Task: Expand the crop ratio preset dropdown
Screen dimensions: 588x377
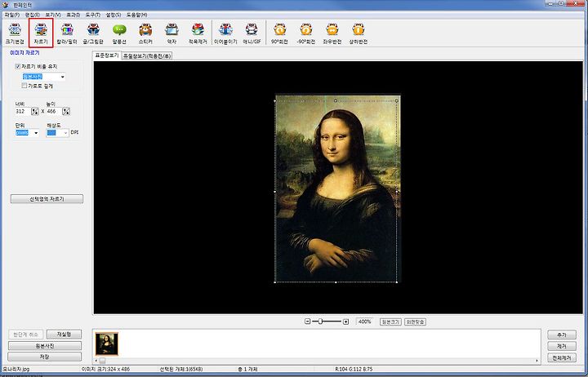Action: [x=62, y=77]
